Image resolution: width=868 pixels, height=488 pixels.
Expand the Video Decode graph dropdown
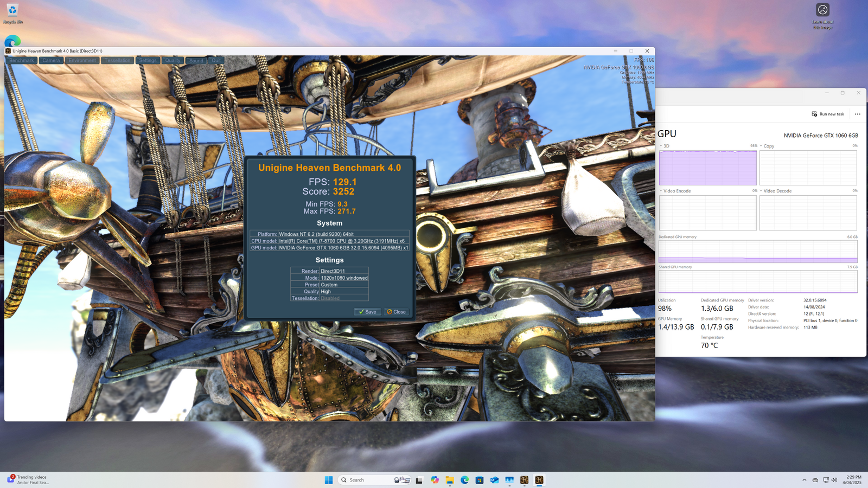click(761, 191)
